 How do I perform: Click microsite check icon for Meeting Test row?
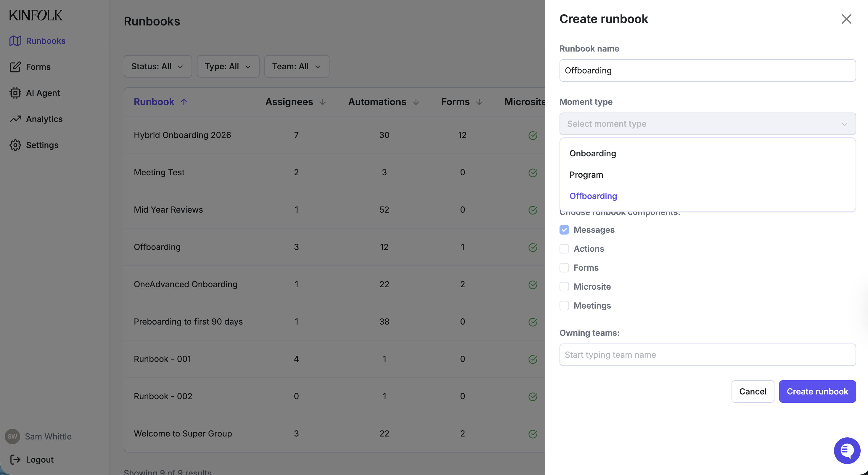click(533, 173)
